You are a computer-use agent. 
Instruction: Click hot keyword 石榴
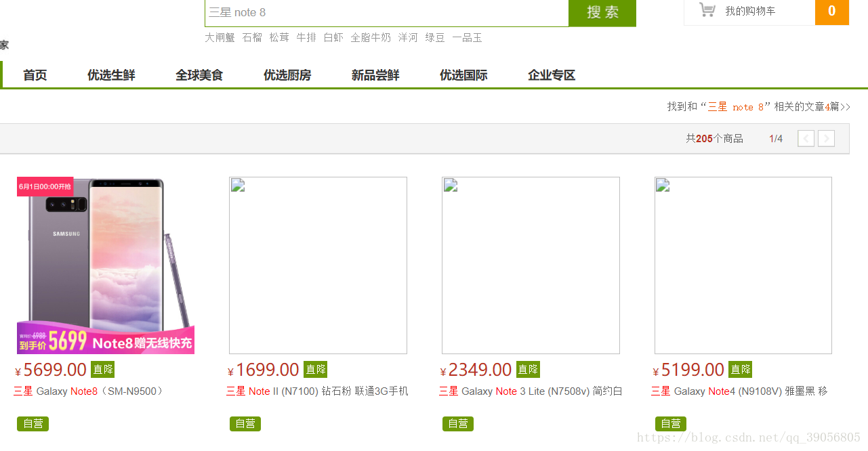point(252,38)
